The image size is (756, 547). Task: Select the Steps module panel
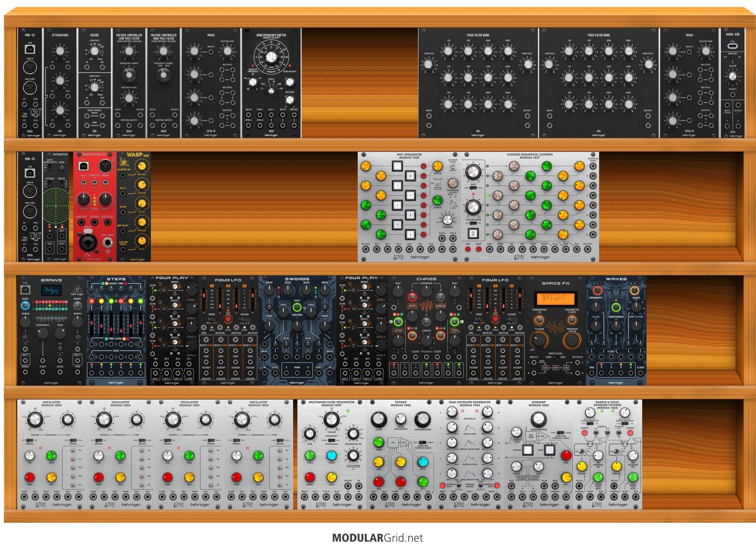coord(116,330)
